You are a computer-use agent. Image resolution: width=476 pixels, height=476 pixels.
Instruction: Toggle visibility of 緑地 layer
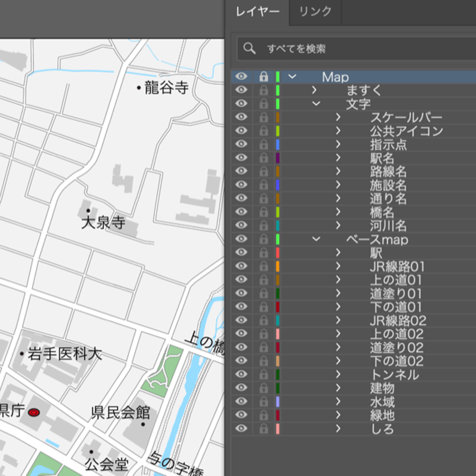241,414
